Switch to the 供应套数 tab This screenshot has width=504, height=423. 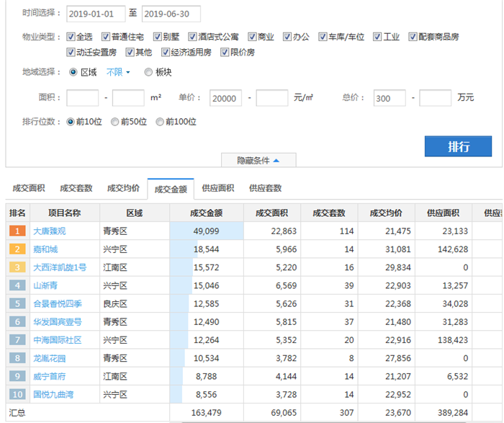(265, 188)
